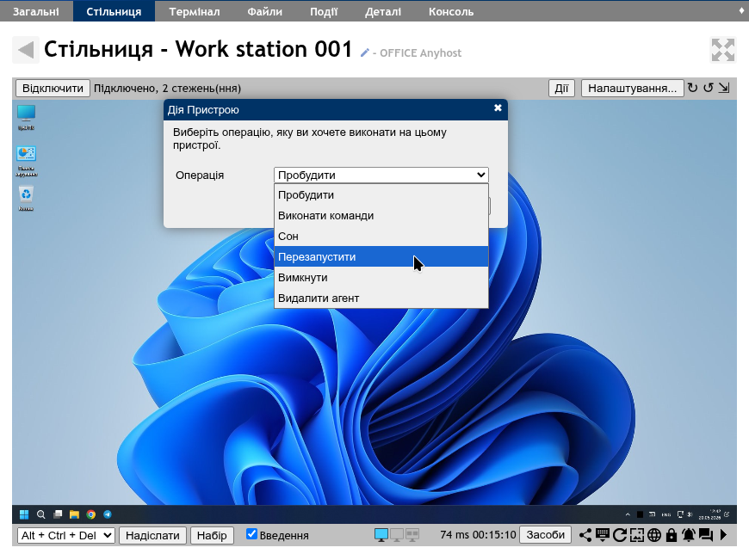Image resolution: width=749 pixels, height=560 pixels.
Task: Open File Explorer on the remote taskbar
Action: pyautogui.click(x=74, y=514)
